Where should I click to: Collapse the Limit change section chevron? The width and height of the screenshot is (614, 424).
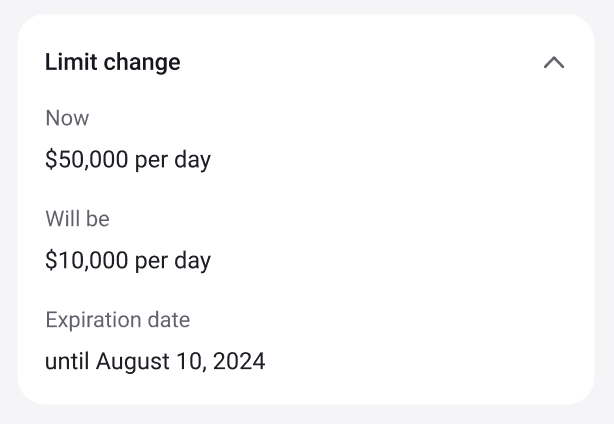click(x=553, y=63)
